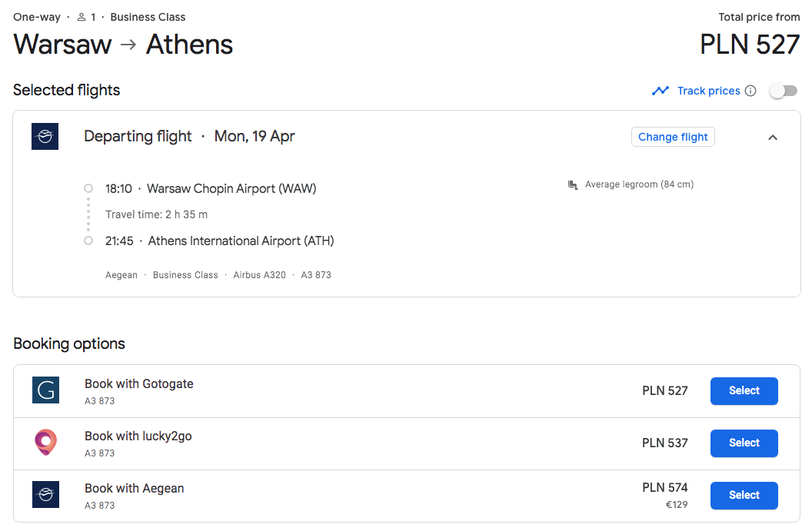812x531 pixels.
Task: Toggle the Track prices switch
Action: [x=783, y=91]
